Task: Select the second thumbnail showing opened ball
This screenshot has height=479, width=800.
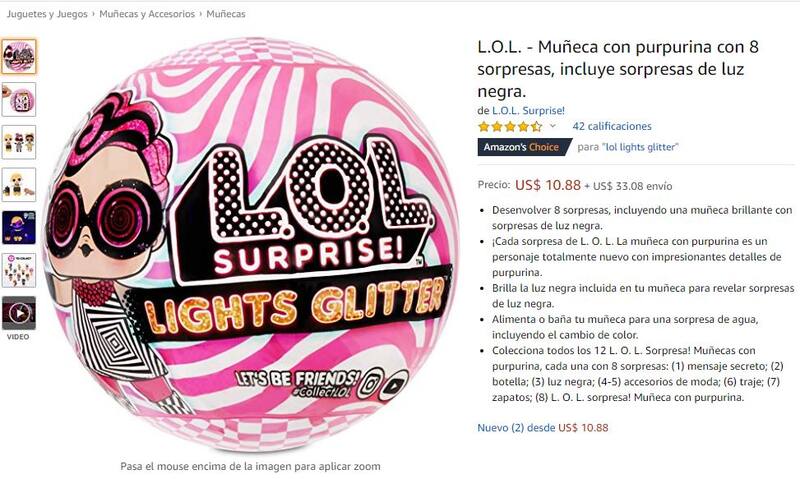Action: (18, 99)
